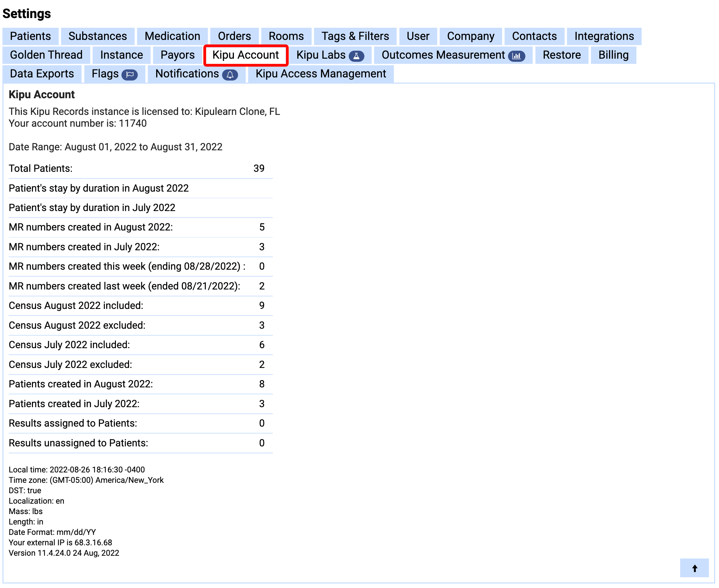Open the Medication tab

172,36
